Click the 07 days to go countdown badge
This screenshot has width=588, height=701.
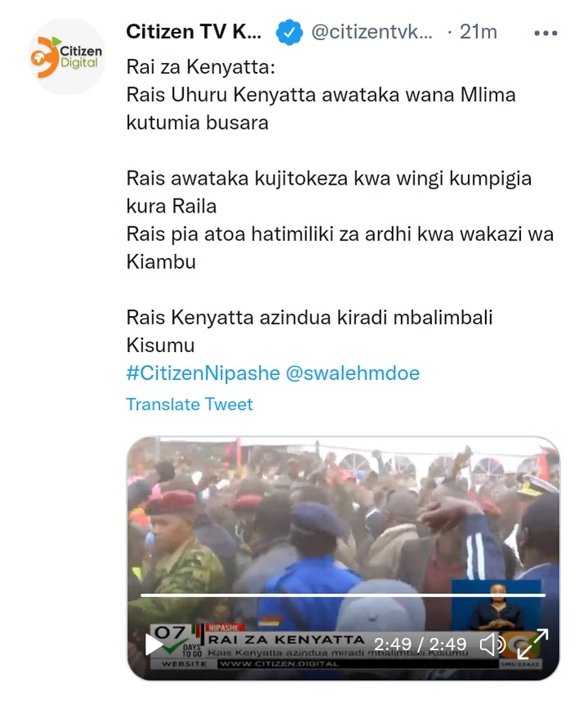point(174,642)
